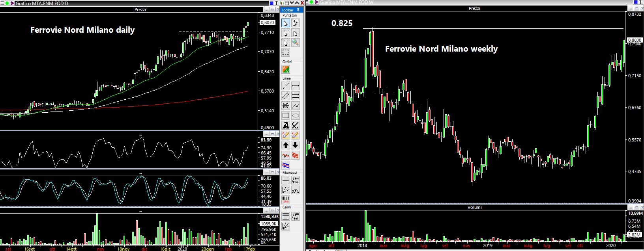Select the 'Ferrovie Nord Milano weekly' annotation

tap(441, 49)
